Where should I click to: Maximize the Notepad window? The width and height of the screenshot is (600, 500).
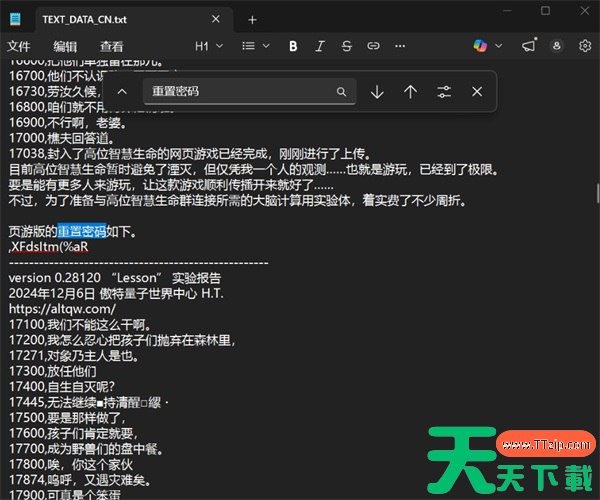pyautogui.click(x=545, y=11)
